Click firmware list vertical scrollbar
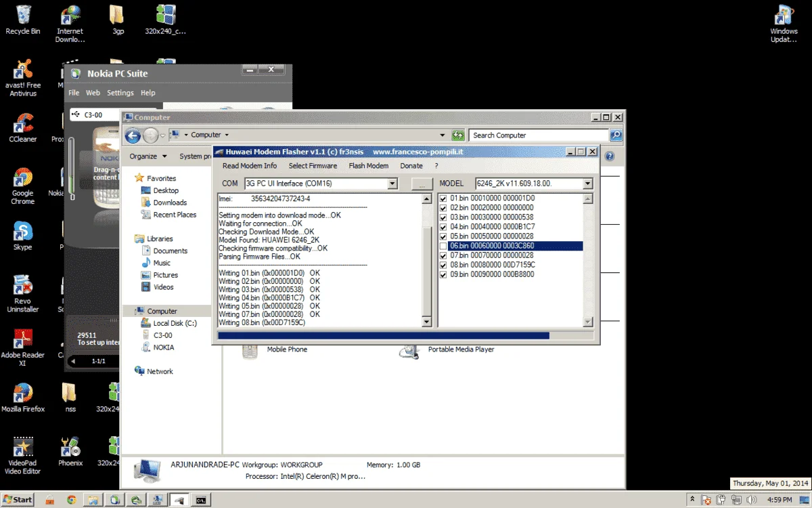The width and height of the screenshot is (812, 508). (587, 260)
